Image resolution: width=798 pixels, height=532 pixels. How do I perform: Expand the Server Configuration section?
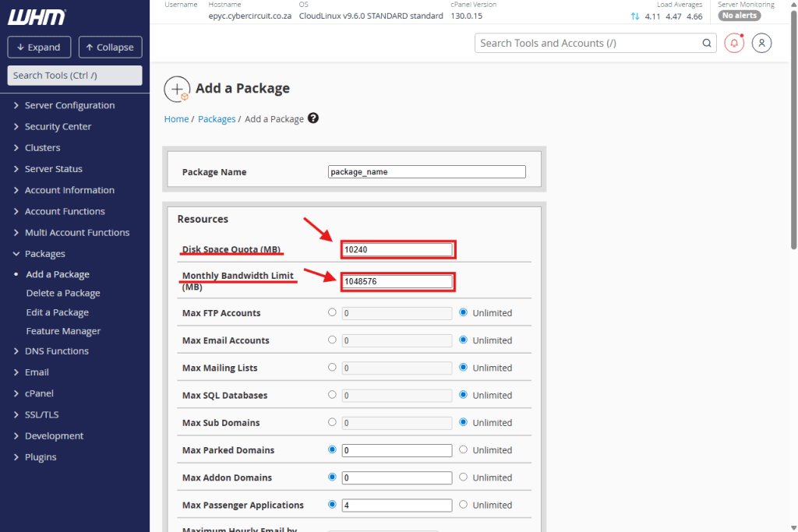tap(69, 105)
